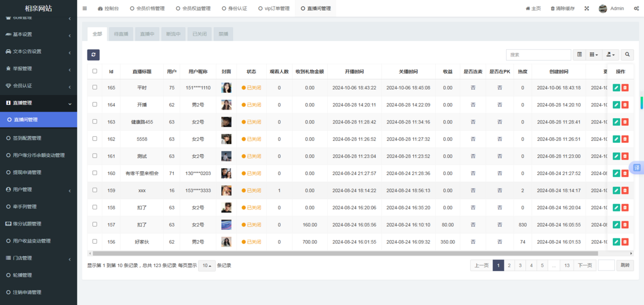Viewport: 644px width, 305px height.
Task: Delete row 157 with red trash icon
Action: click(x=625, y=224)
